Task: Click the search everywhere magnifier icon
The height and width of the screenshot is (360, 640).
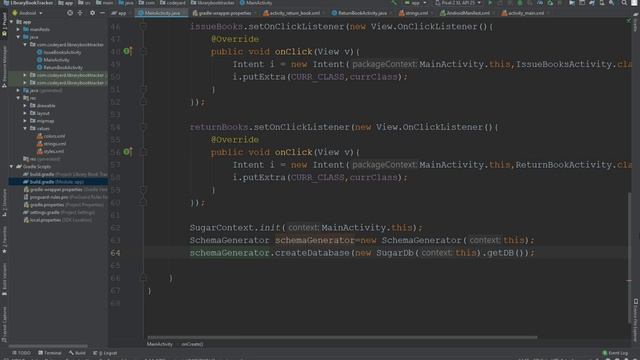Action: [x=624, y=3]
